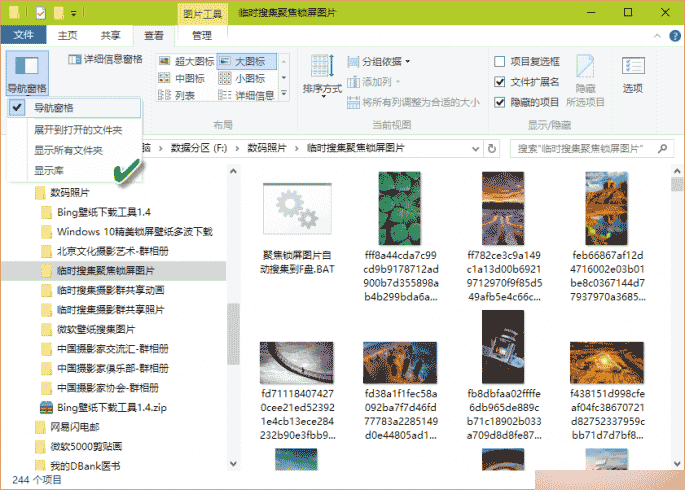Click the 图片工具 contextual tab
Image resolution: width=685 pixels, height=490 pixels.
(x=202, y=14)
